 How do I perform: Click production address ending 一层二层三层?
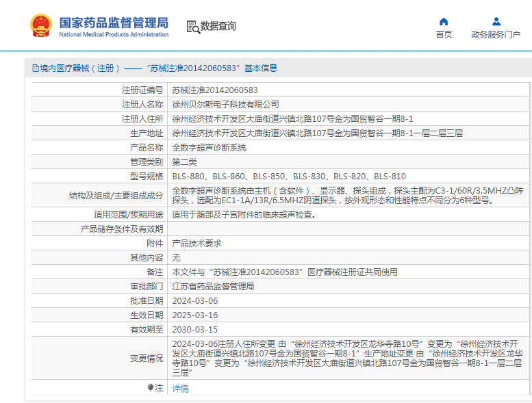tap(317, 133)
